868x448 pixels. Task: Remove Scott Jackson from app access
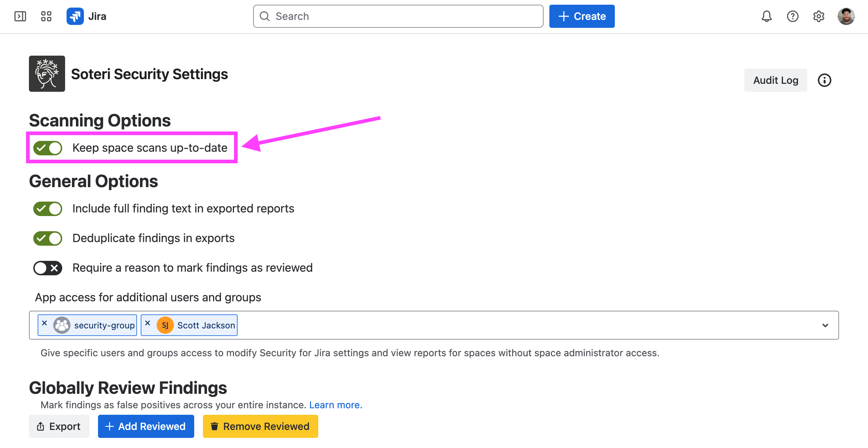pos(148,323)
